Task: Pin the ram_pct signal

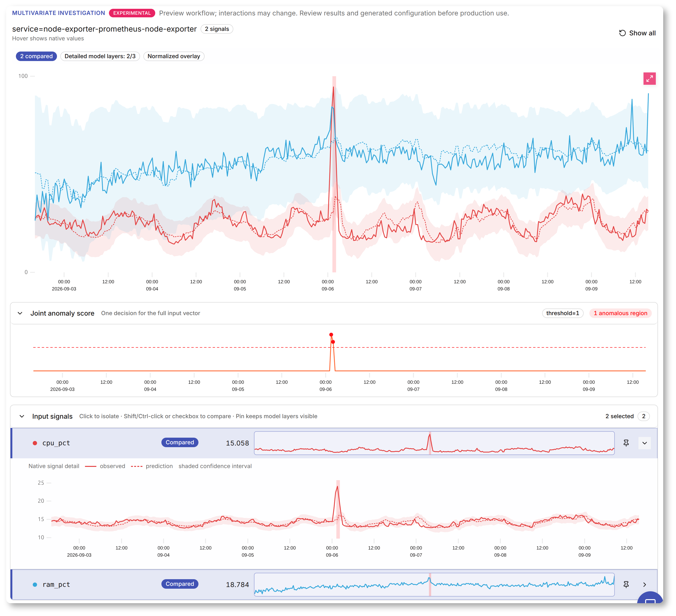Action: click(626, 584)
